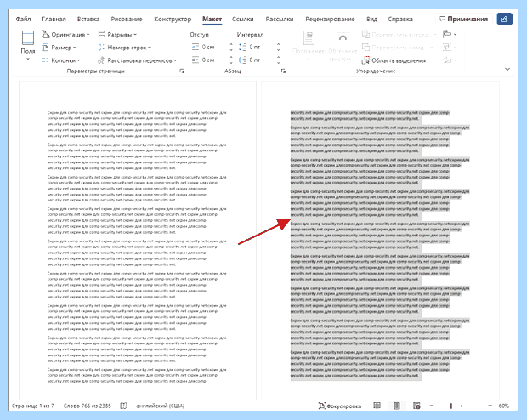Open Расстановка переносов dropdown

(x=138, y=60)
